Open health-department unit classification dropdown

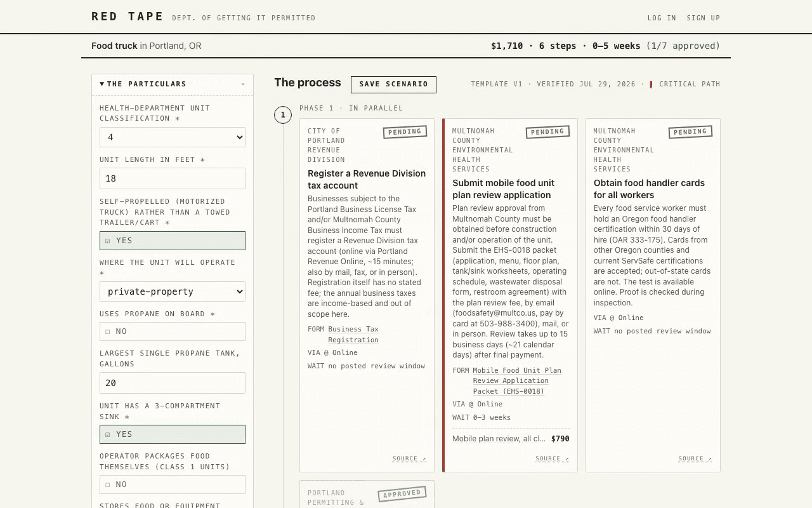point(173,137)
